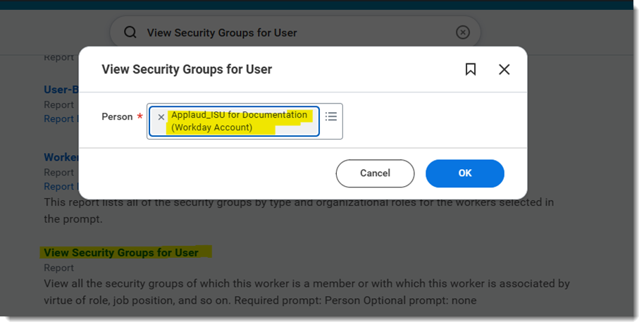Screen dimensions: 644x327
Task: Open the View Security Groups for User report link
Action: coord(121,252)
